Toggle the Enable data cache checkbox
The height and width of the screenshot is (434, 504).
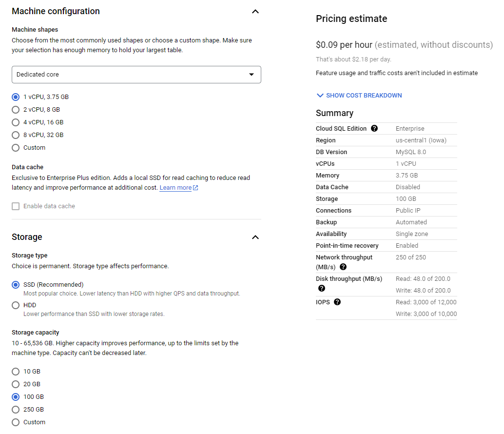16,206
